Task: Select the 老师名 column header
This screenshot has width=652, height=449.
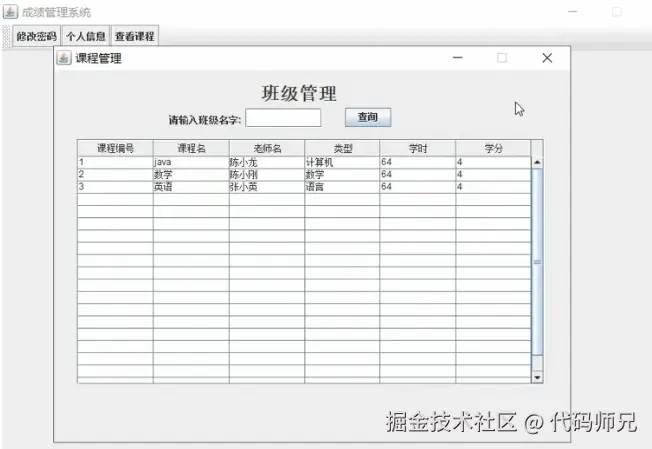Action: 267,148
